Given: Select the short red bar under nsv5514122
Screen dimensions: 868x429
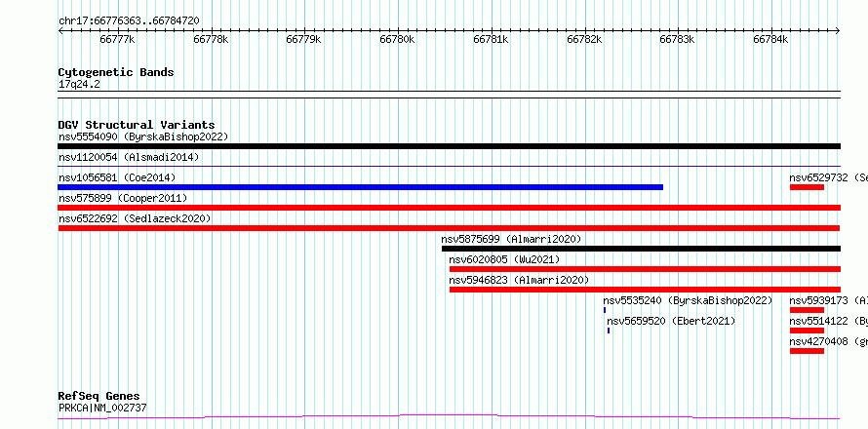Looking at the screenshot, I should click(x=807, y=331).
